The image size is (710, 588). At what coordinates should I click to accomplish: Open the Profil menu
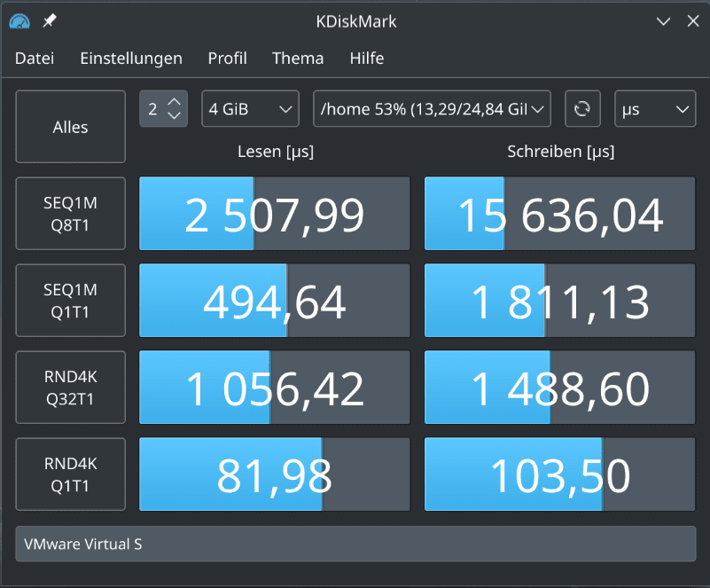point(227,59)
